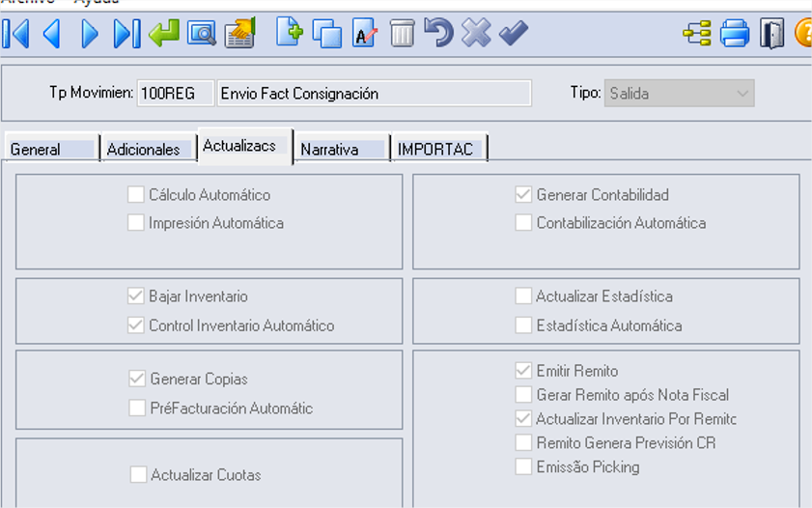Uncheck Generar Contabilidad checkbox
This screenshot has height=508, width=812.
point(523,195)
